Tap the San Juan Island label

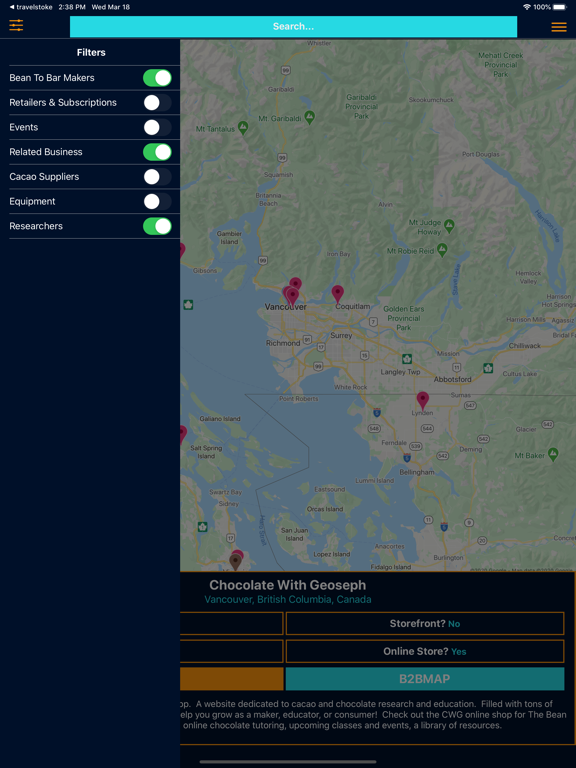[294, 534]
